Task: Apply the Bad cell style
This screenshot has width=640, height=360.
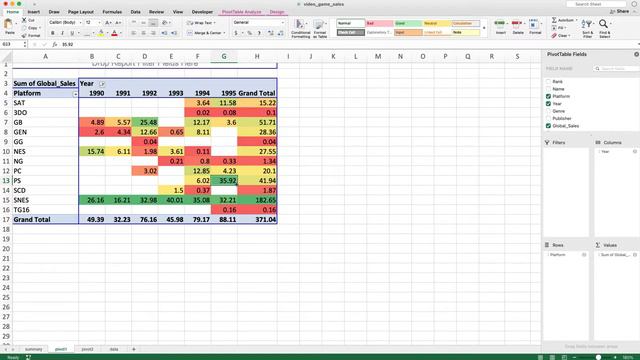Action: (x=379, y=23)
